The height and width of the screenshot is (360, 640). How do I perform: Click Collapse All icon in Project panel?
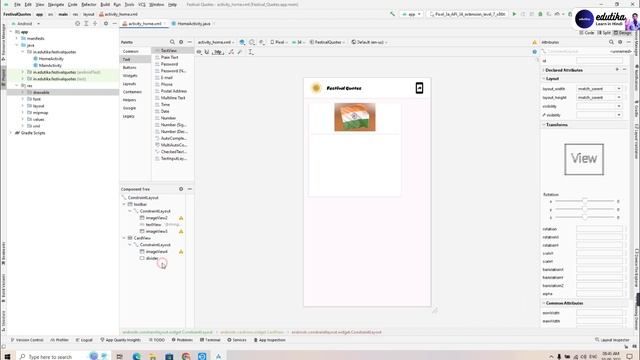(95, 24)
